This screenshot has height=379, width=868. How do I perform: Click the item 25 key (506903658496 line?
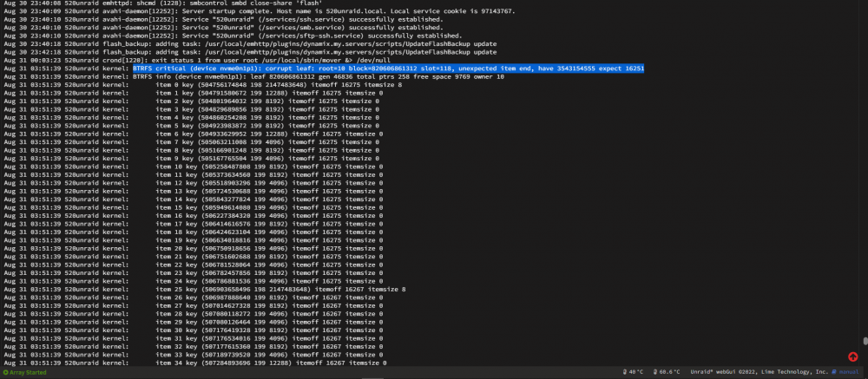click(205, 290)
